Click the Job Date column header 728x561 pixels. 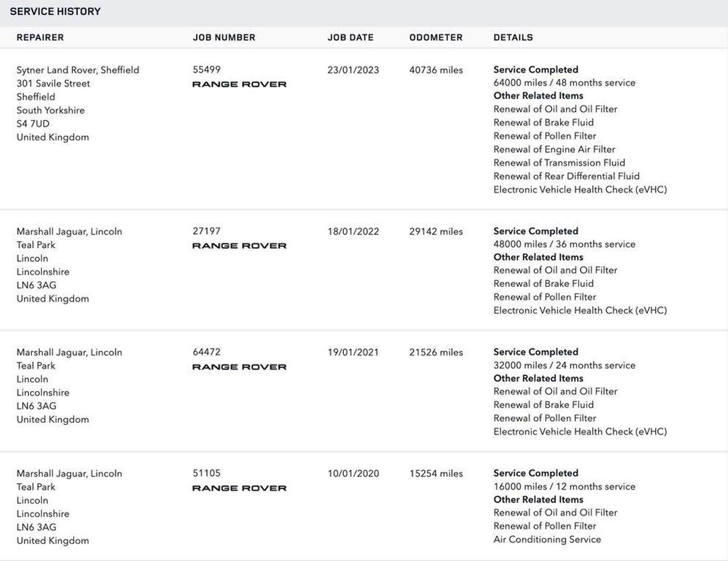pyautogui.click(x=350, y=37)
